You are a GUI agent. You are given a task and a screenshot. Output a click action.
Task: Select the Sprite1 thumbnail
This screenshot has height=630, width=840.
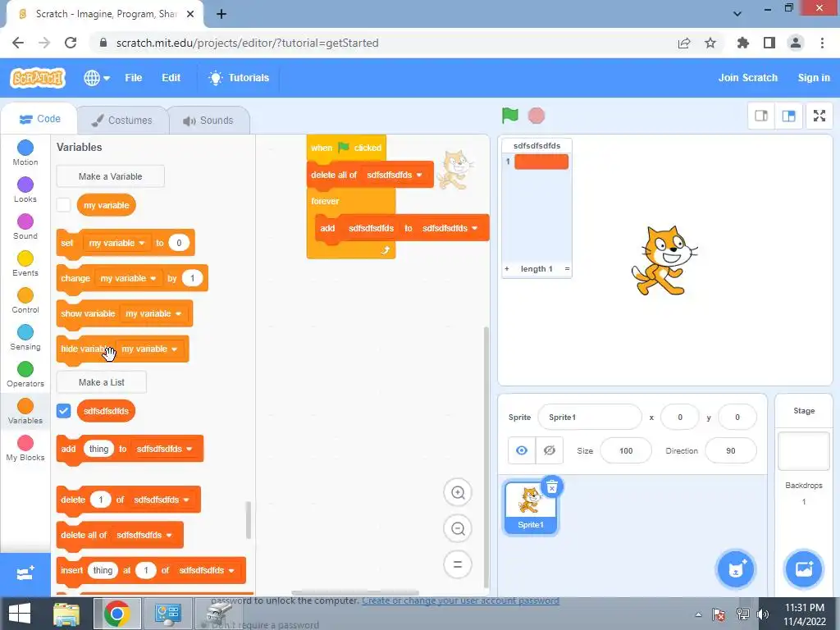tap(531, 507)
